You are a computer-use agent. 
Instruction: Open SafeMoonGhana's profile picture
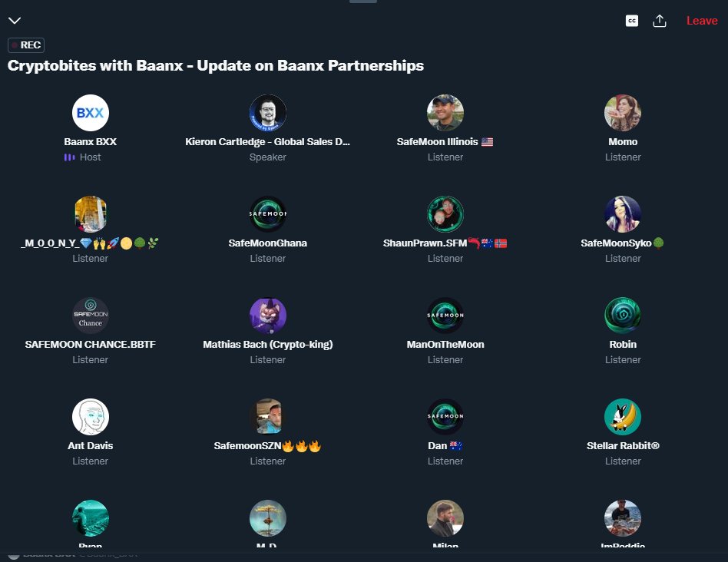[x=267, y=213]
